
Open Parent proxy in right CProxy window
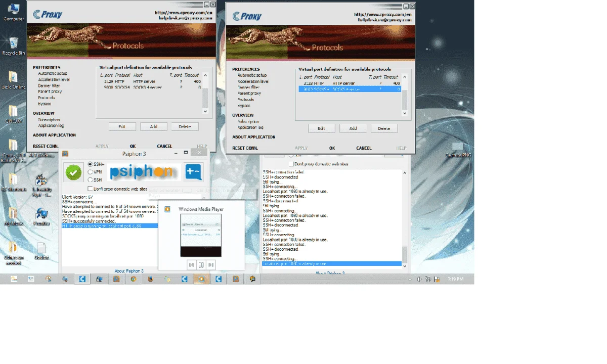point(249,94)
